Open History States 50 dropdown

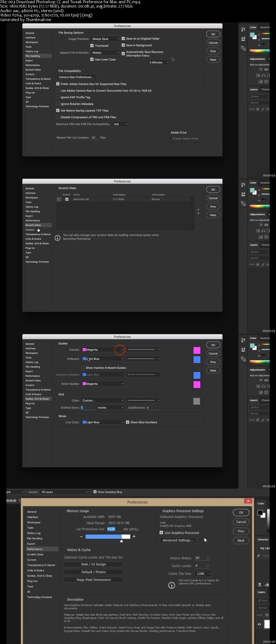coord(202,558)
